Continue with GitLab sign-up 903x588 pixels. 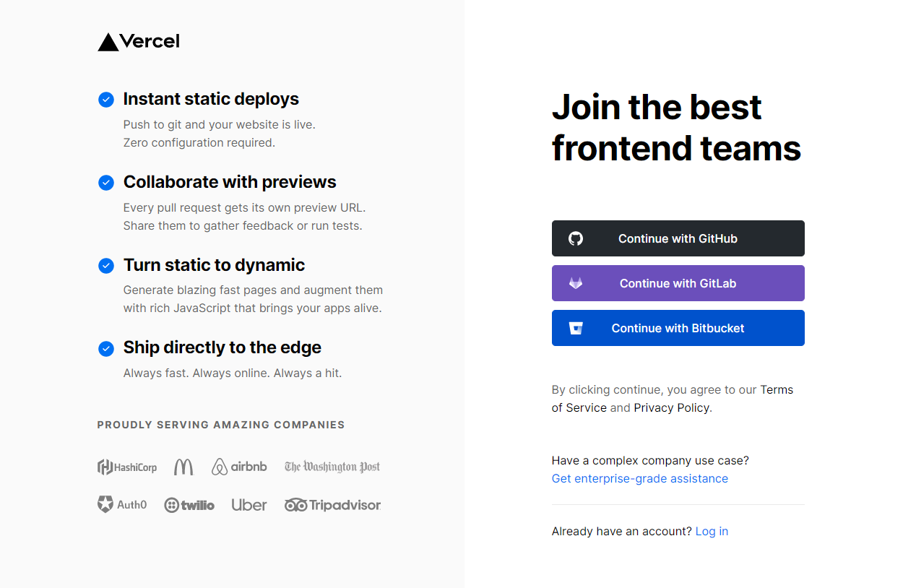pyautogui.click(x=678, y=283)
